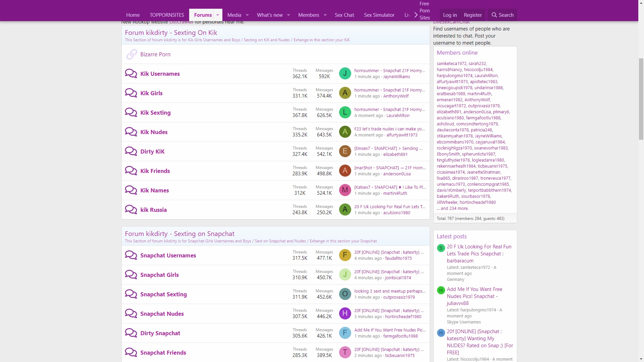Open the latest post '20 F Uk Looking For Real Fun Lets T...'
The height and width of the screenshot is (362, 644).
point(390,206)
